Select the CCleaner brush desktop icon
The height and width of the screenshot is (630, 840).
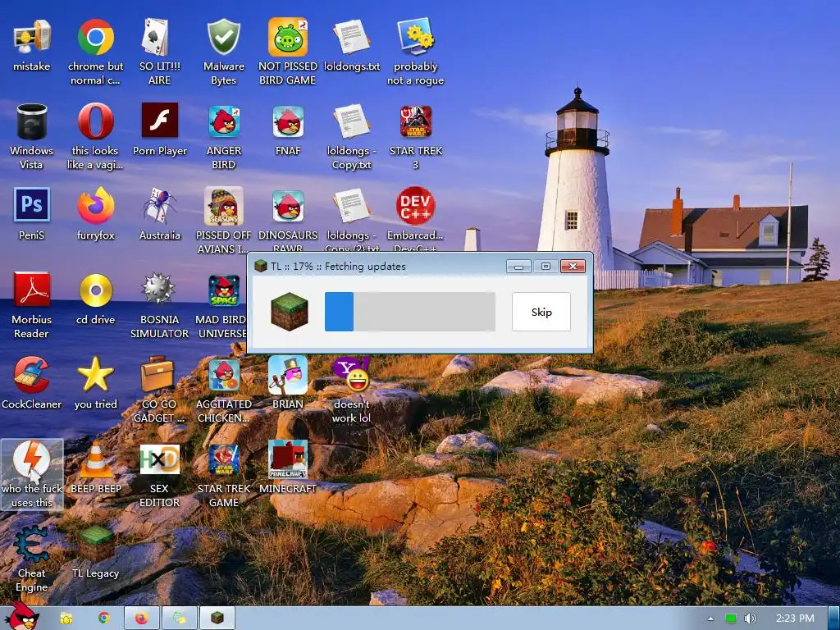coord(32,374)
